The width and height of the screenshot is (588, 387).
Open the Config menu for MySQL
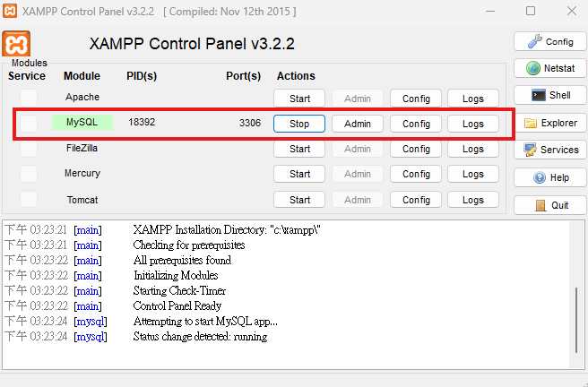(416, 124)
